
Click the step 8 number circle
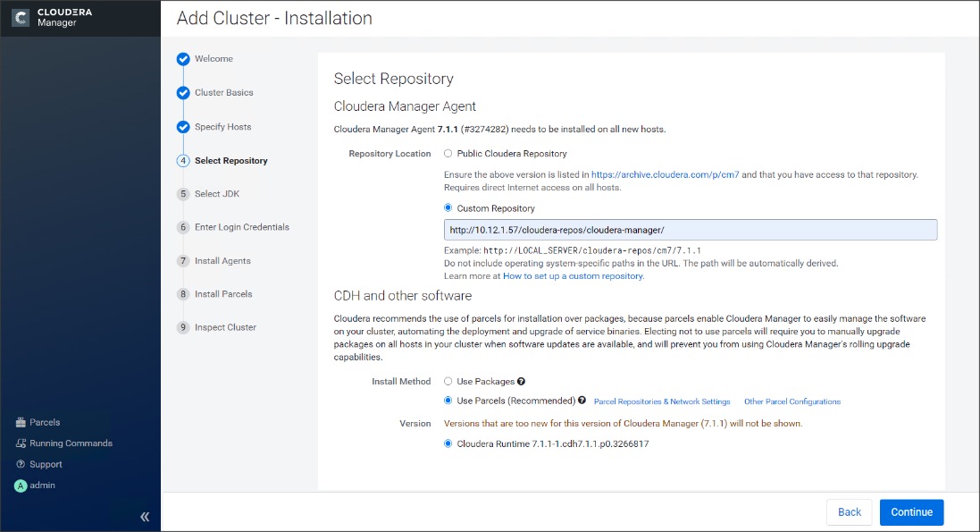click(183, 294)
